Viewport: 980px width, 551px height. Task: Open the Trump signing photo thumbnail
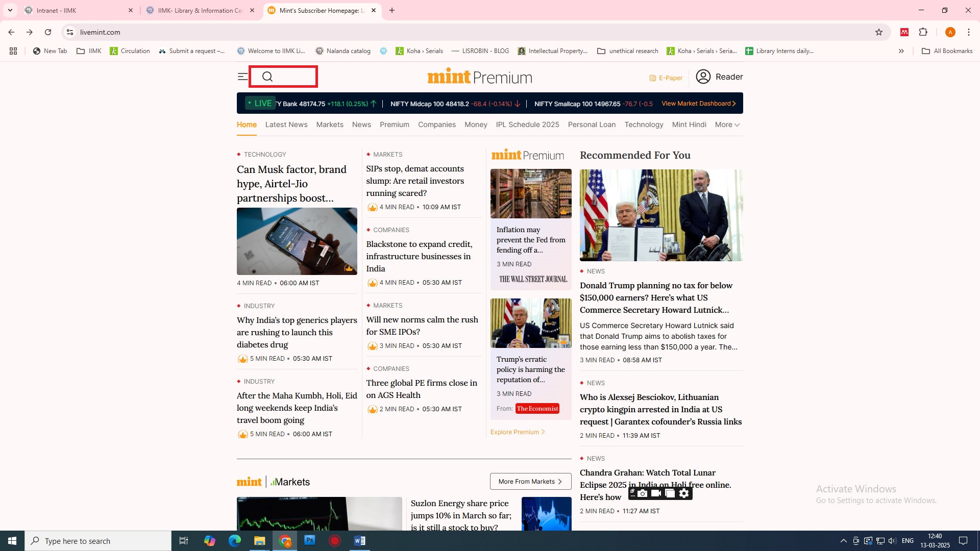pos(661,215)
